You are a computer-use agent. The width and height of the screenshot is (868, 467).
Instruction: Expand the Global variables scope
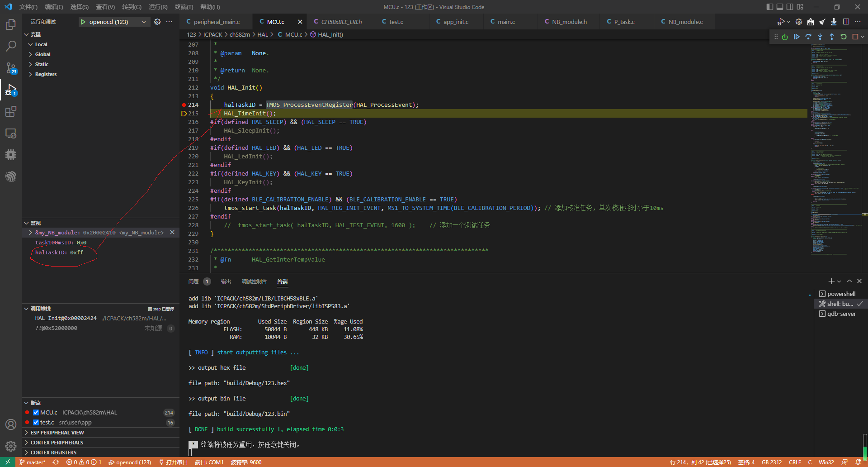click(30, 54)
